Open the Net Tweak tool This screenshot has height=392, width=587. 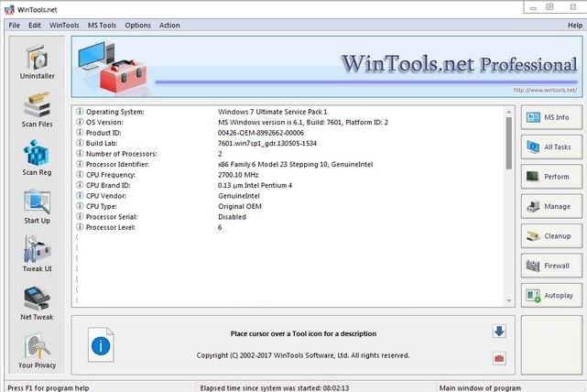[37, 304]
